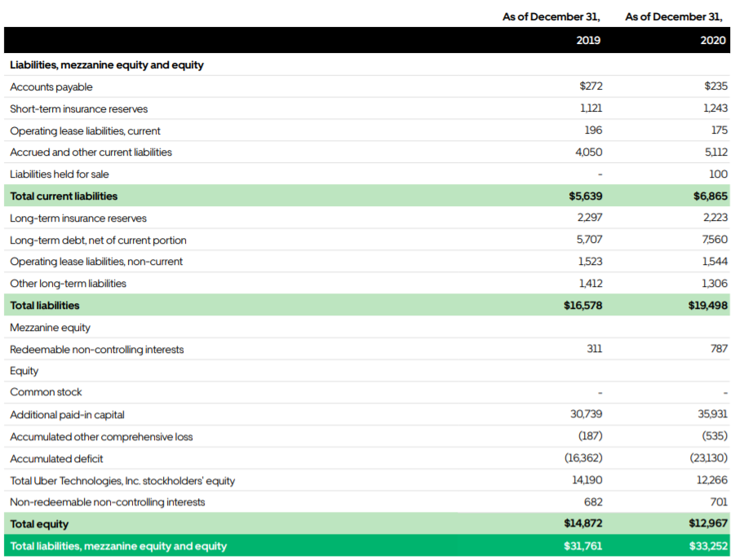
Task: Select long-term insurance reserves 2019 value 2,297
Action: (590, 218)
